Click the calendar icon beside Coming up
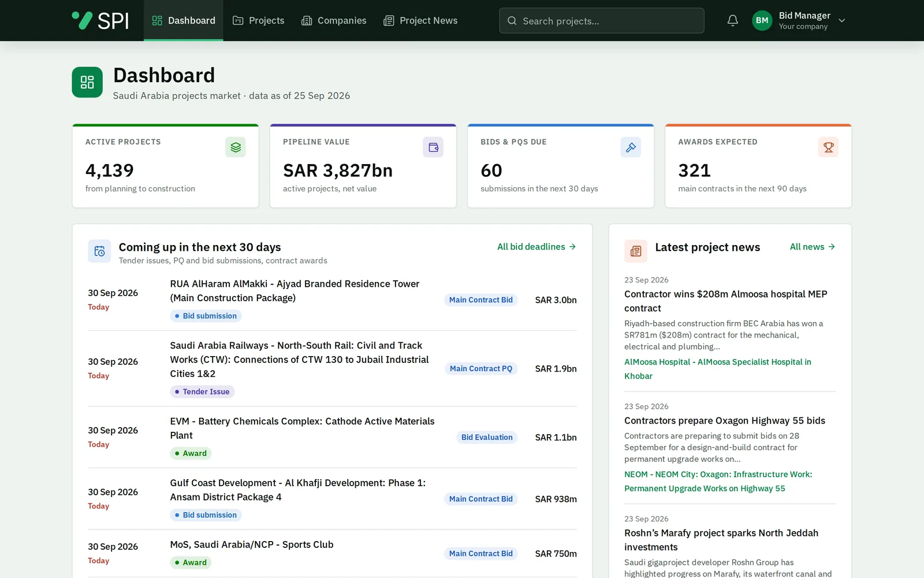The width and height of the screenshot is (924, 578). tap(99, 251)
